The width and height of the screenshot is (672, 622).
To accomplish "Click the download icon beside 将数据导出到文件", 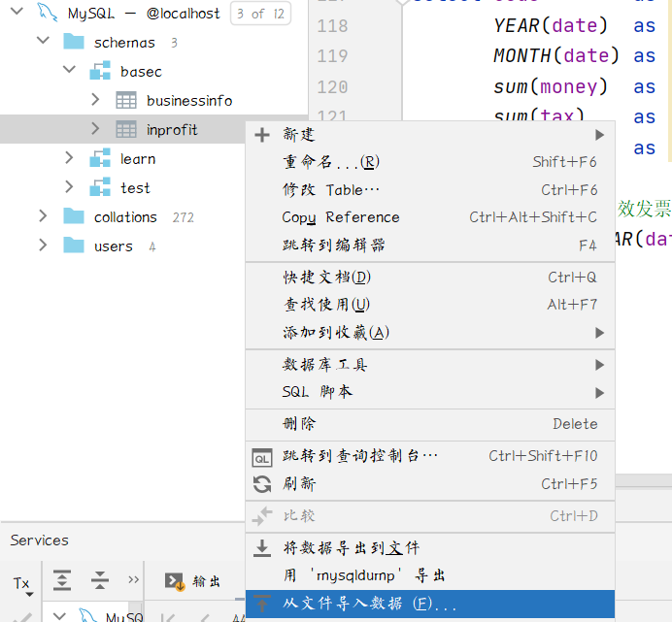I will (x=262, y=548).
